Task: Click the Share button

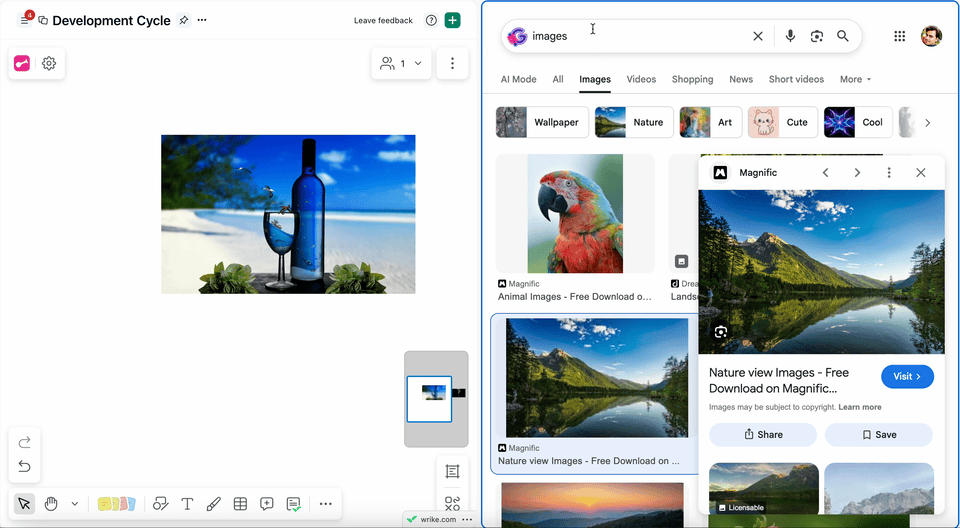Action: 763,434
